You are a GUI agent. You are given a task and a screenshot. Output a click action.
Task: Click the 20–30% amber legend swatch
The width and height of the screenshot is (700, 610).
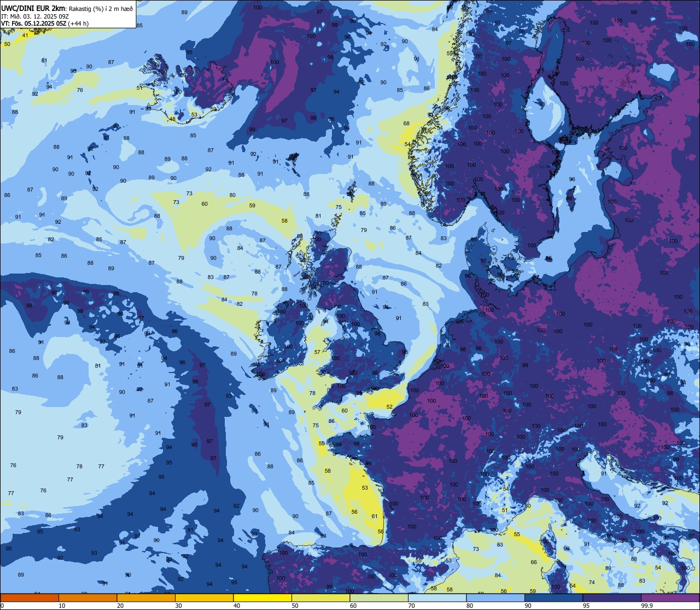pos(146,598)
